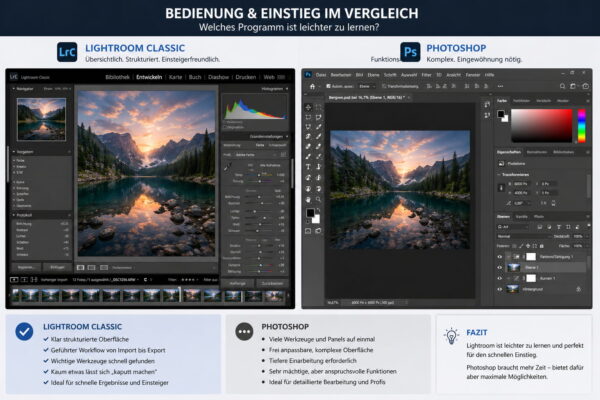Click the Zurücksetzen button in Lightroom
Image resolution: width=600 pixels, height=400 pixels.
point(272,284)
